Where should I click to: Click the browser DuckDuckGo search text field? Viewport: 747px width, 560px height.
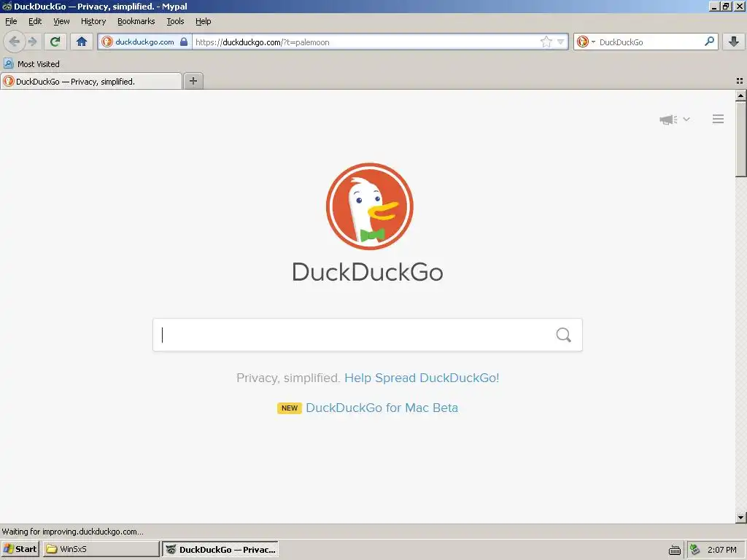click(650, 42)
